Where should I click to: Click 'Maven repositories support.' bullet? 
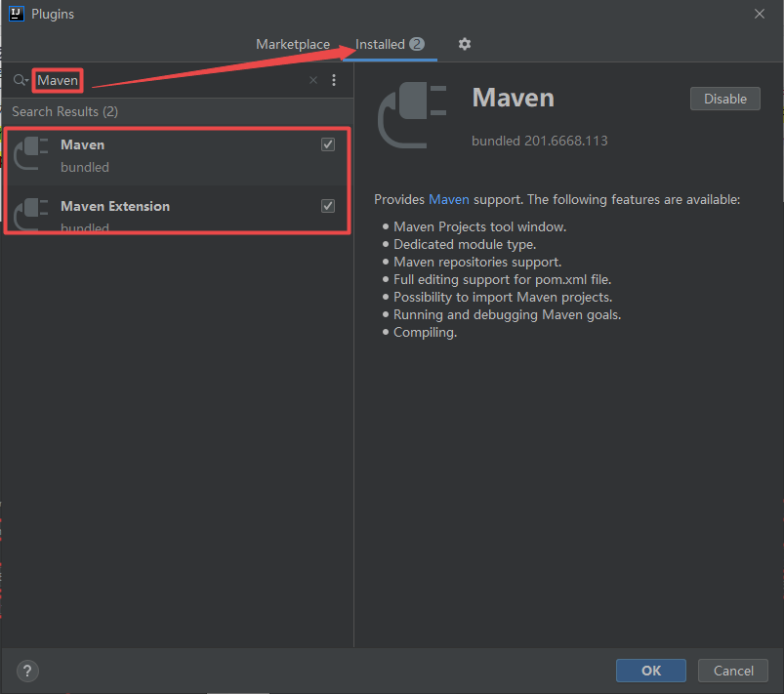coord(477,262)
